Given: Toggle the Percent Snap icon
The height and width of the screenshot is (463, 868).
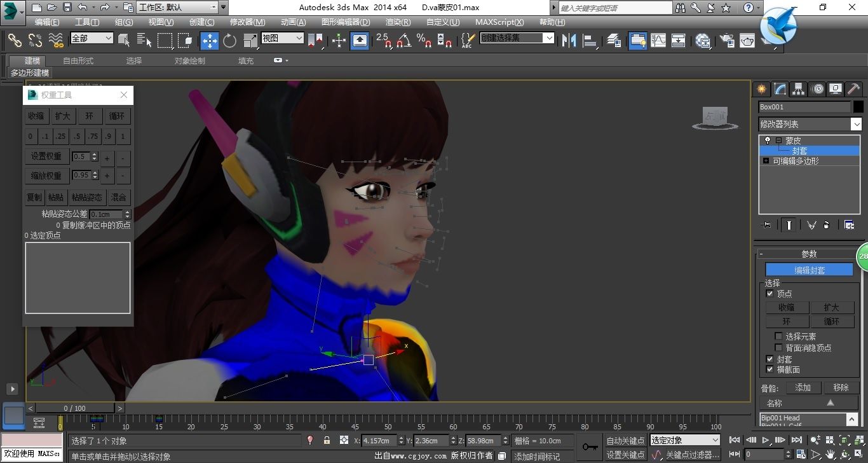Looking at the screenshot, I should click(424, 41).
